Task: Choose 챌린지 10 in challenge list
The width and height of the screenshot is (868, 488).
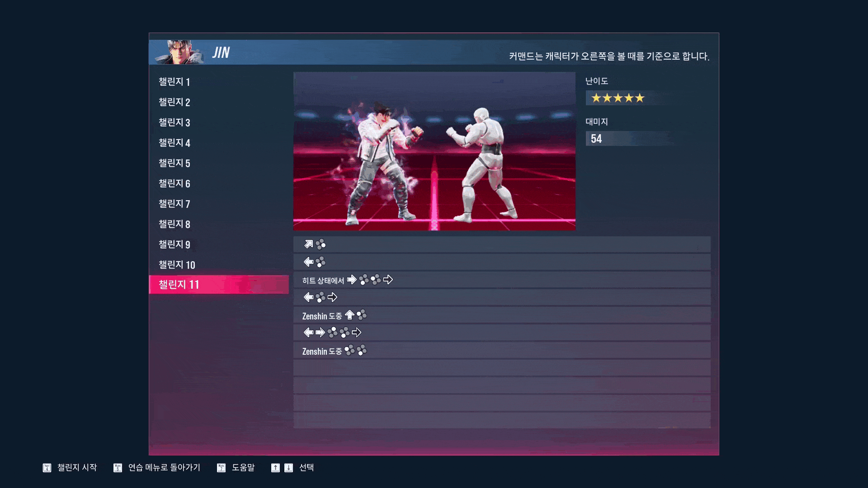Action: 177,265
